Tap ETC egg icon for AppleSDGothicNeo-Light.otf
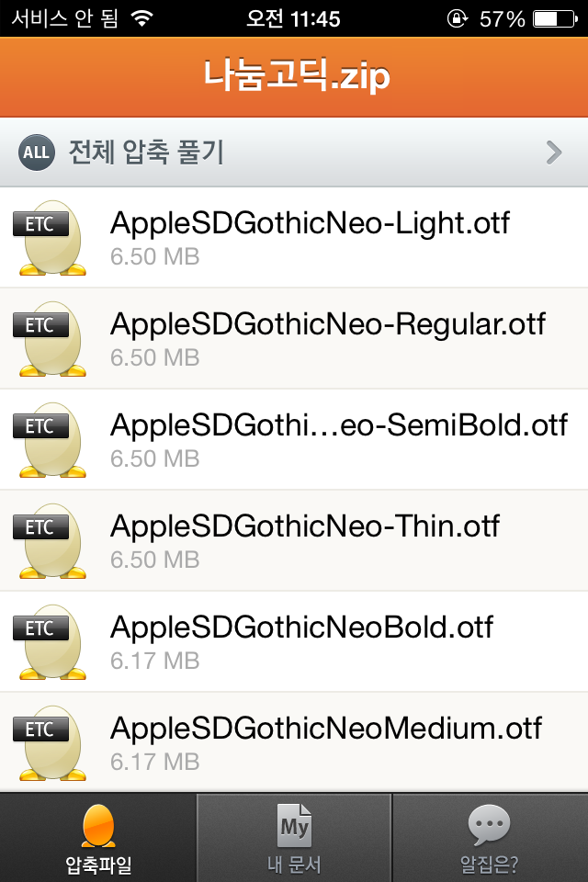Screen dimensions: 588x882 pos(51,237)
